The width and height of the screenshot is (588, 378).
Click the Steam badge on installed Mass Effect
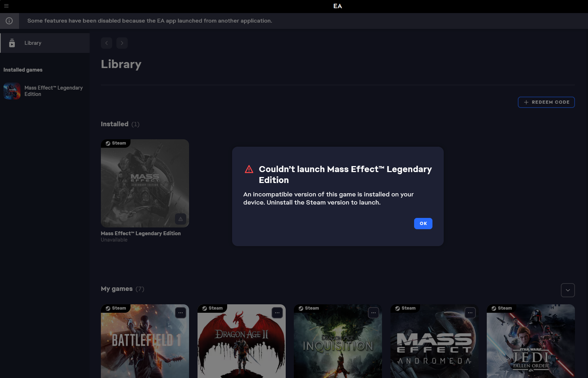pos(116,143)
